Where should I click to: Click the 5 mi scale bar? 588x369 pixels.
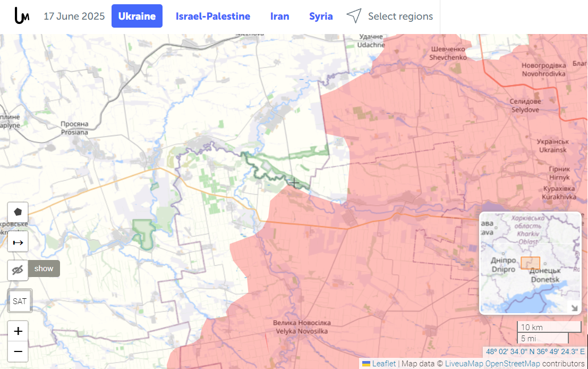tap(543, 338)
